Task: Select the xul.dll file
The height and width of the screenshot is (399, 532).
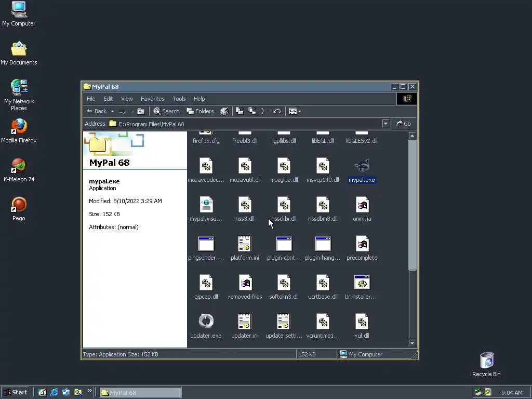Action: pos(362,326)
